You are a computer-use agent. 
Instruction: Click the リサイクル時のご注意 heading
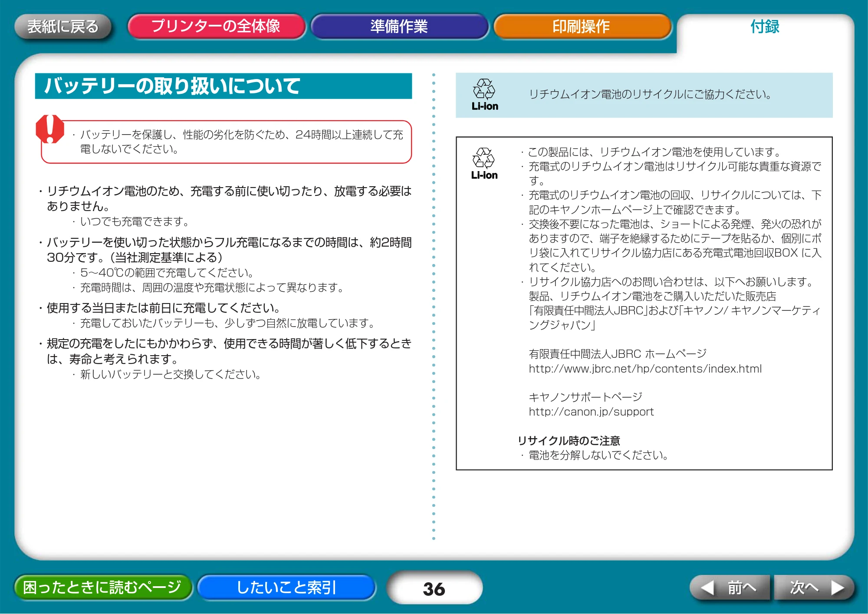point(569,441)
